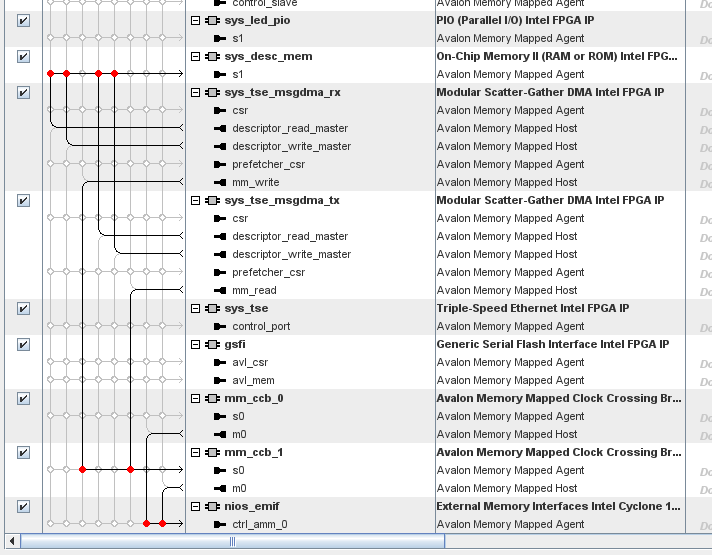Select the gsfi component name
Viewport: 712px width, 555px height.
(235, 344)
